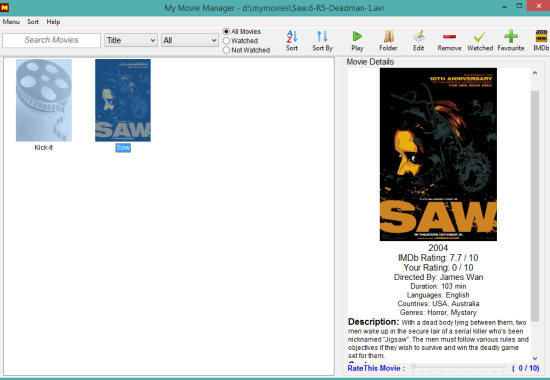Click the Languages: English text

pyautogui.click(x=438, y=295)
